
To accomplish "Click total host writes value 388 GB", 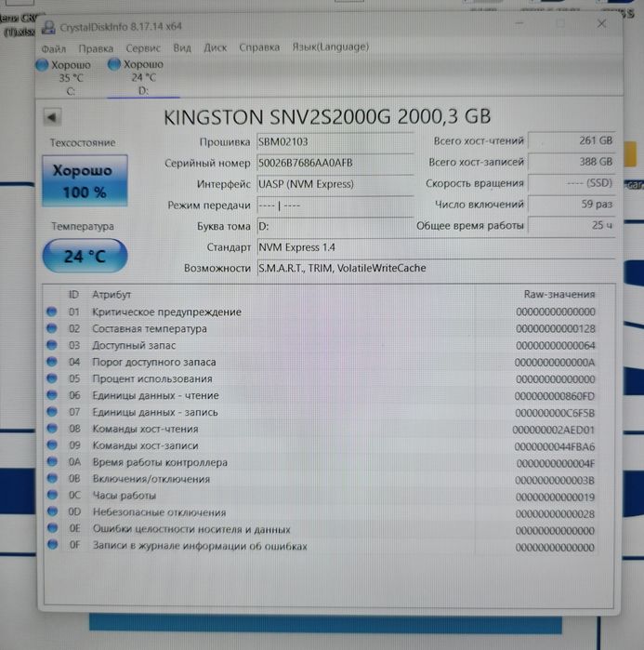I will click(572, 162).
